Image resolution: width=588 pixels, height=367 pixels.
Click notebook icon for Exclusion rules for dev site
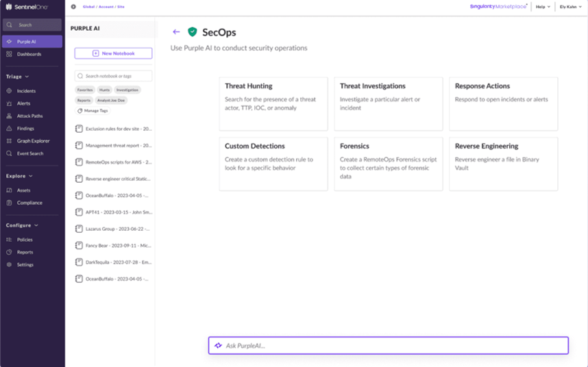click(x=79, y=129)
